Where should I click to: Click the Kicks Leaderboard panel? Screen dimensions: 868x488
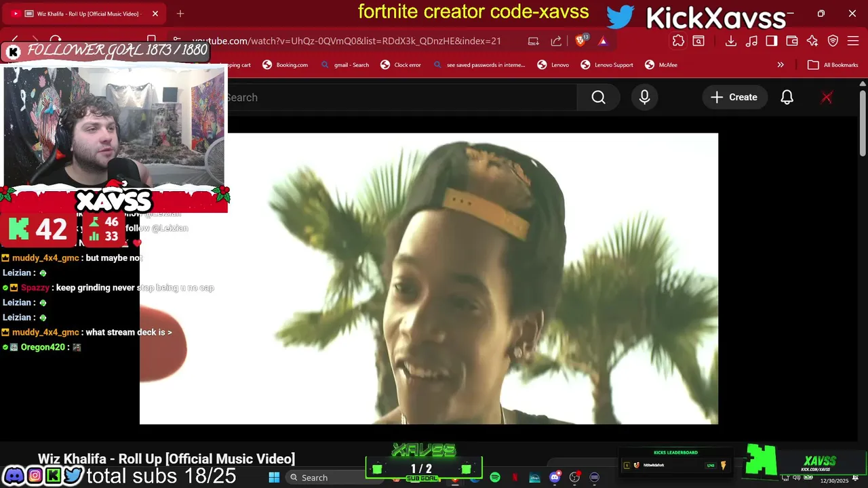pyautogui.click(x=675, y=462)
